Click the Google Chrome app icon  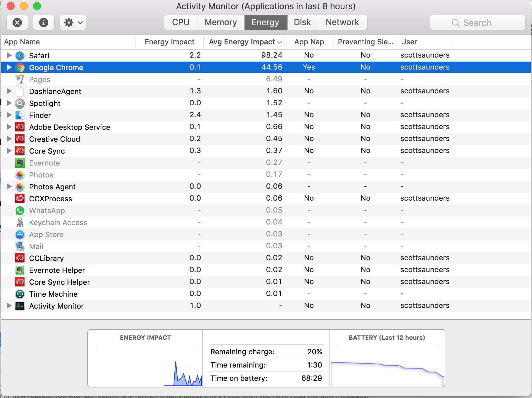pyautogui.click(x=20, y=68)
